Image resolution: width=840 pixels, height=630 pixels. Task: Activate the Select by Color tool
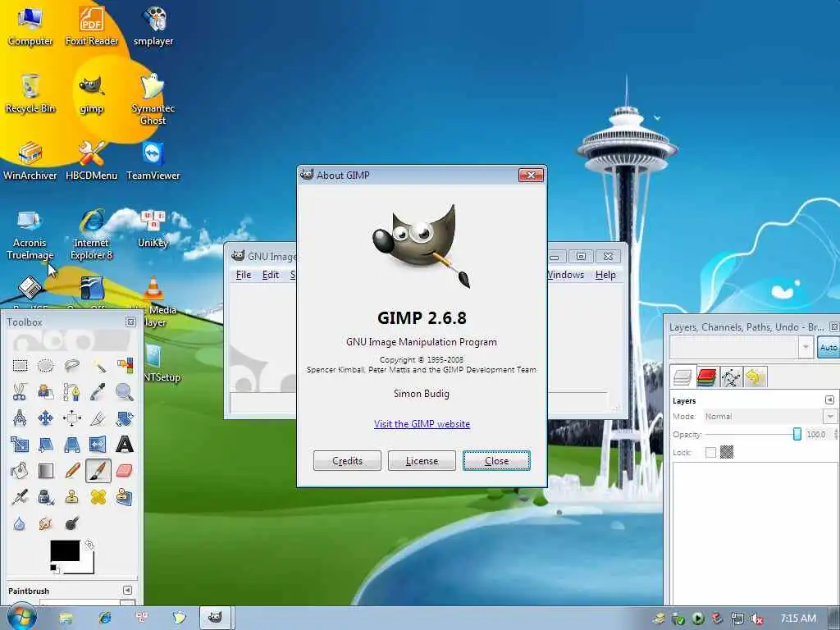[x=125, y=366]
